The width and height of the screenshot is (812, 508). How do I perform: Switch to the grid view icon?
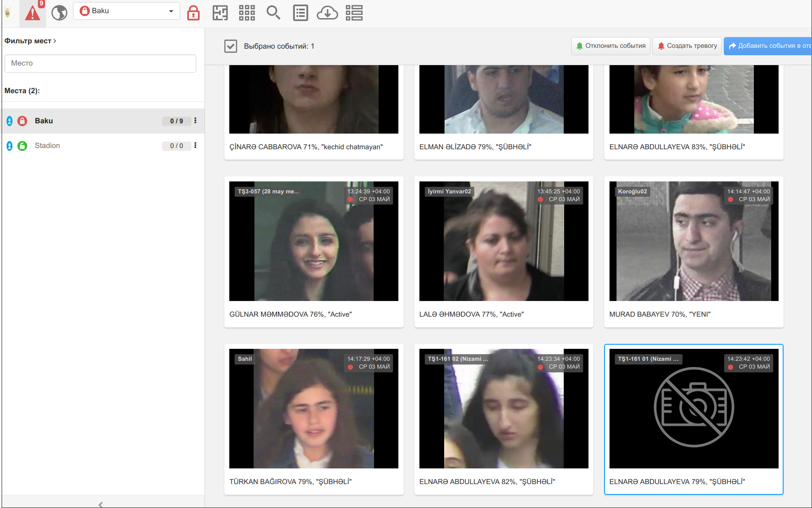tap(247, 13)
